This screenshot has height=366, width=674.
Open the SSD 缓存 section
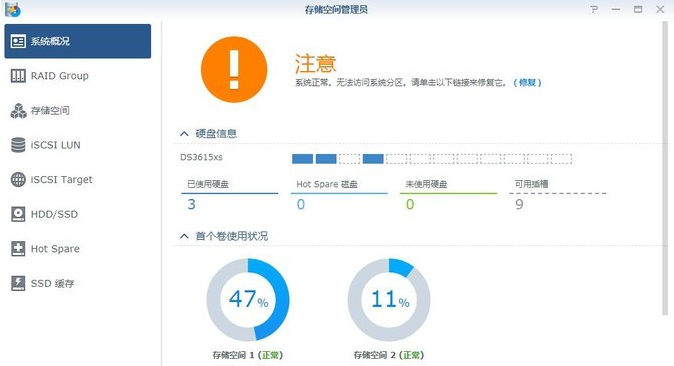tap(78, 283)
